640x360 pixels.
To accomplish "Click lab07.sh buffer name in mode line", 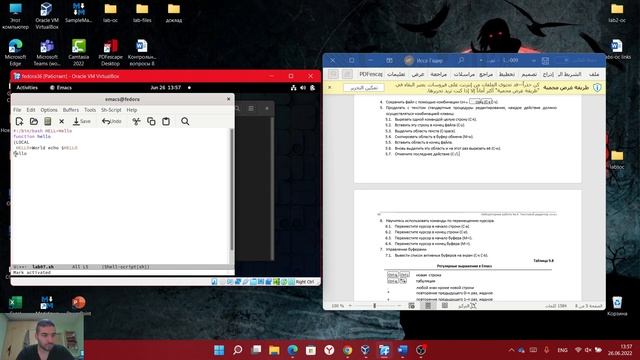I will (43, 267).
